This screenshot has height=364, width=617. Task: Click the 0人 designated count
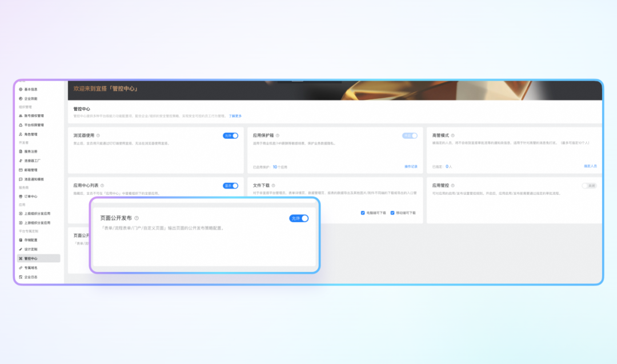(448, 167)
